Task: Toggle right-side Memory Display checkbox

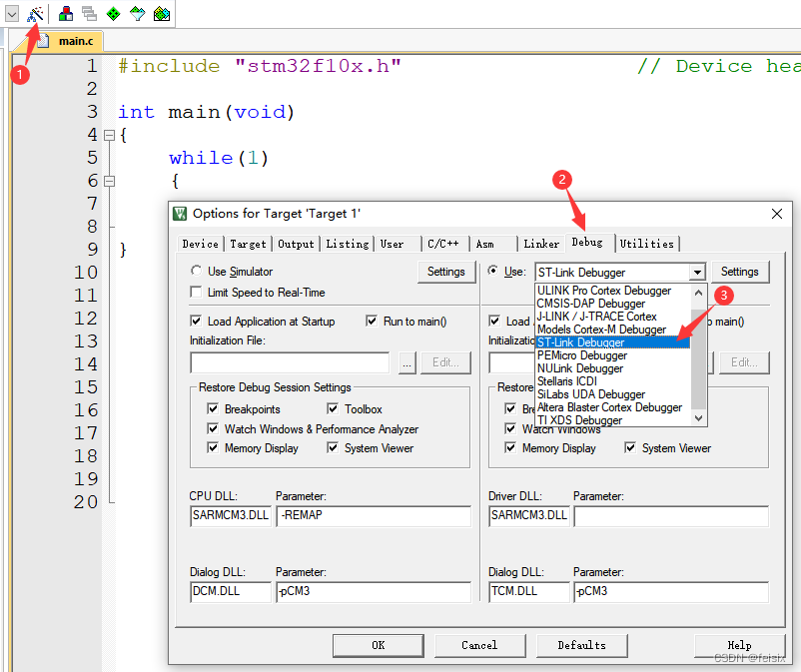Action: click(x=510, y=447)
